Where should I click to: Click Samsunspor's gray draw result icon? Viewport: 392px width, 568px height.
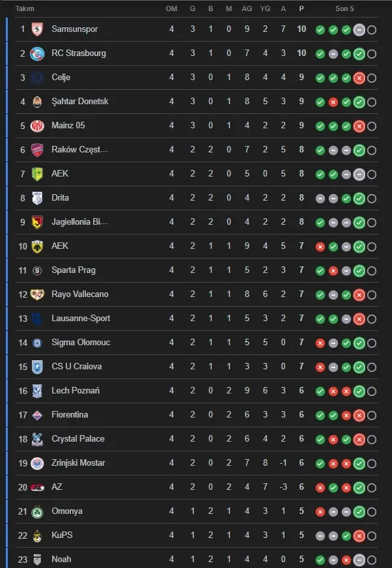click(x=359, y=30)
